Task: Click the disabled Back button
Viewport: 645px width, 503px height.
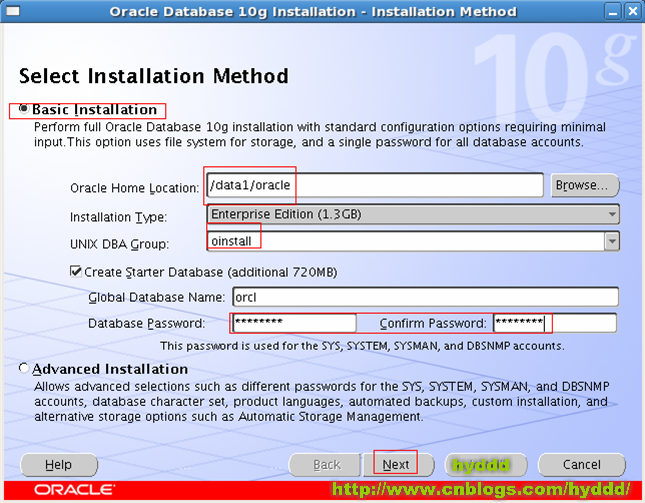Action: (325, 465)
